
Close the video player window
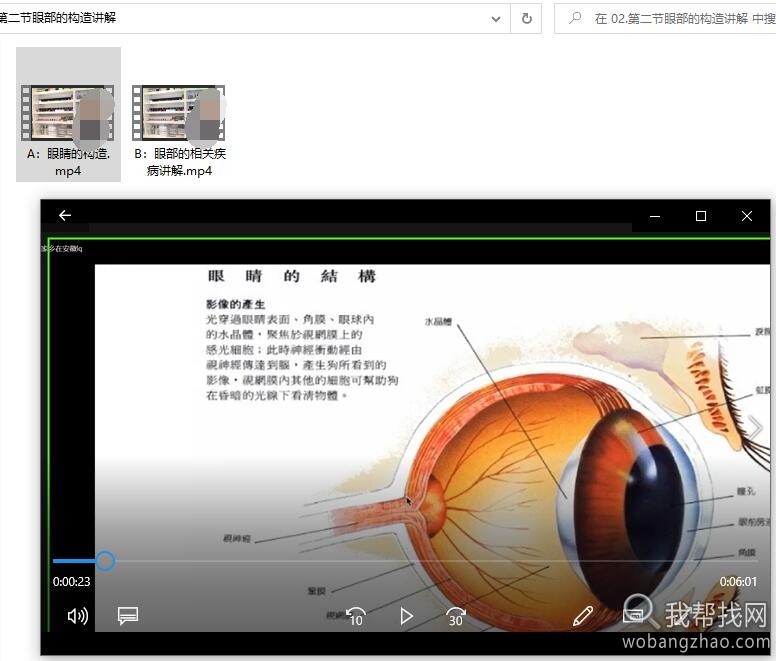(747, 216)
